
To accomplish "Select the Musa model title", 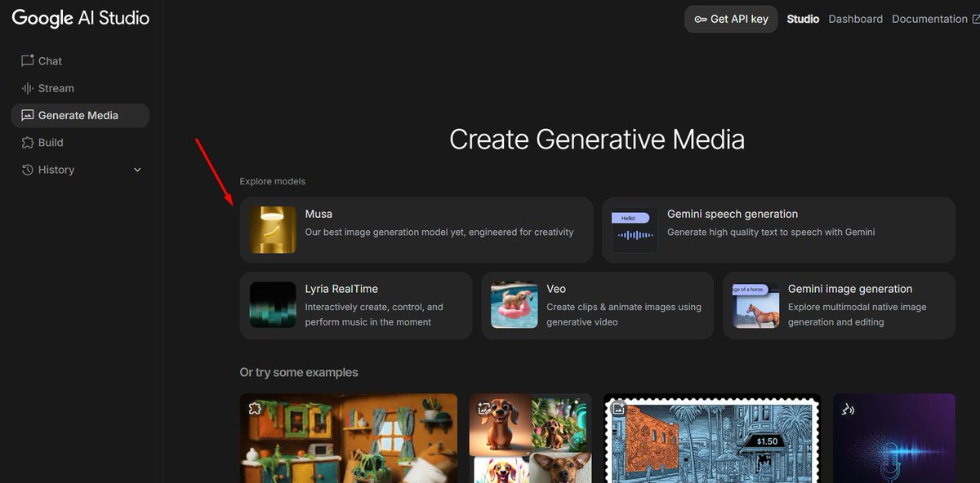I will click(318, 214).
